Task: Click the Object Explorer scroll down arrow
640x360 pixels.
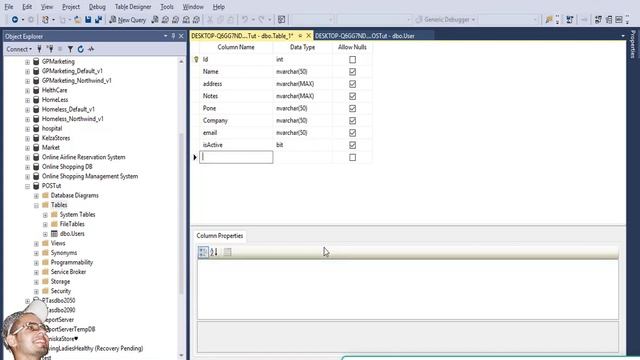Action: pos(181,356)
